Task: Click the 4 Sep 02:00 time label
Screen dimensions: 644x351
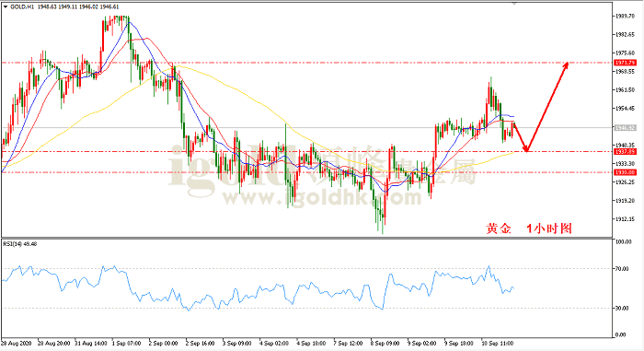Action: [274, 344]
